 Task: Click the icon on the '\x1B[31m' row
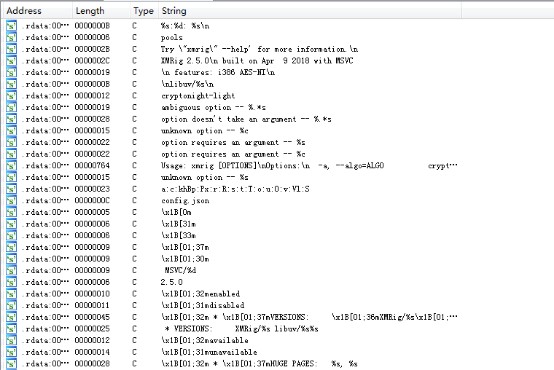(x=11, y=224)
